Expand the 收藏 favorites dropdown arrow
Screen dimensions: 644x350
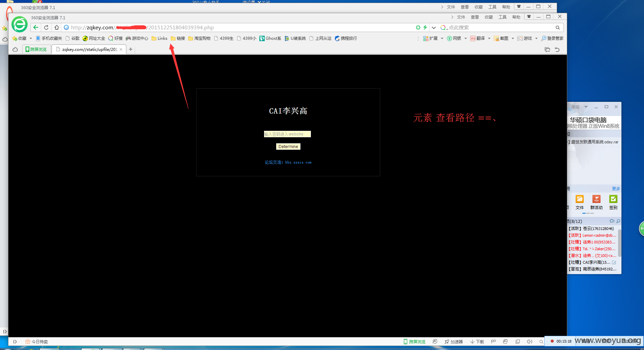tap(31, 38)
